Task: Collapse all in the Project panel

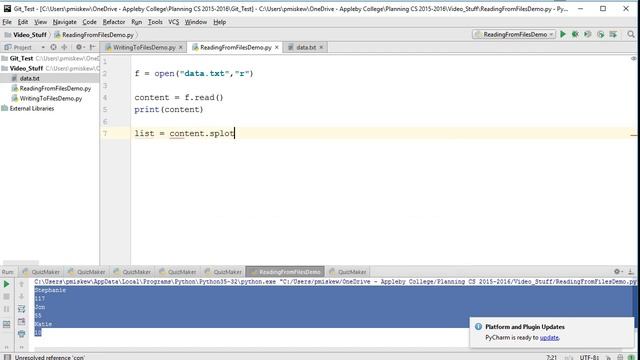Action: click(x=64, y=47)
